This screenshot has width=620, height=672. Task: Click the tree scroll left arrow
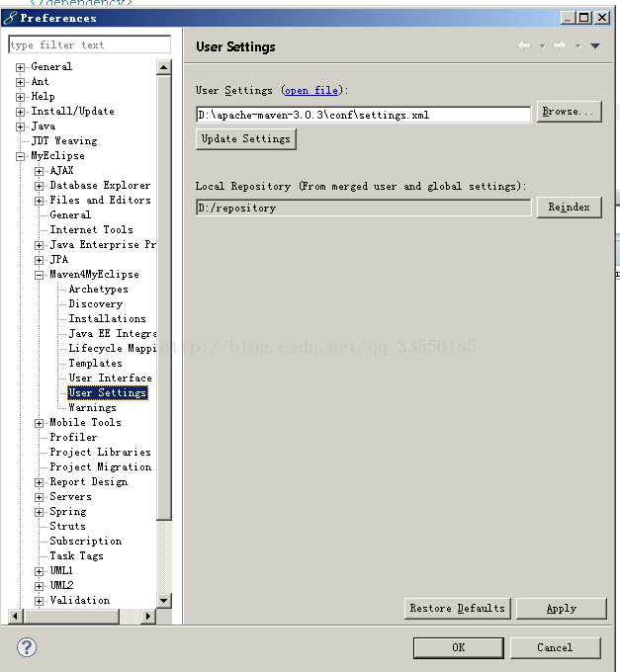[x=16, y=617]
